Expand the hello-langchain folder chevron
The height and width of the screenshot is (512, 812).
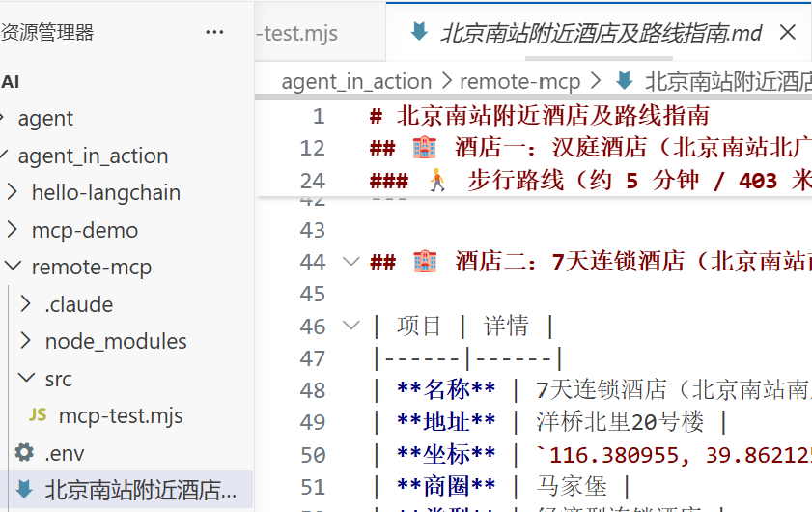click(13, 192)
